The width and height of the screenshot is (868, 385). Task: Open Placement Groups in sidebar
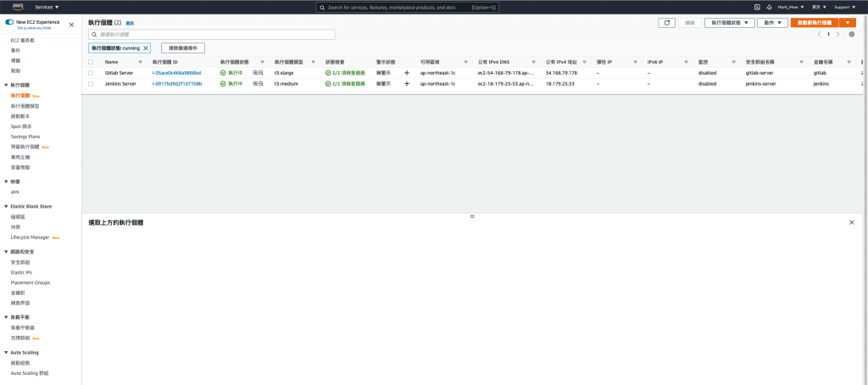[31, 282]
